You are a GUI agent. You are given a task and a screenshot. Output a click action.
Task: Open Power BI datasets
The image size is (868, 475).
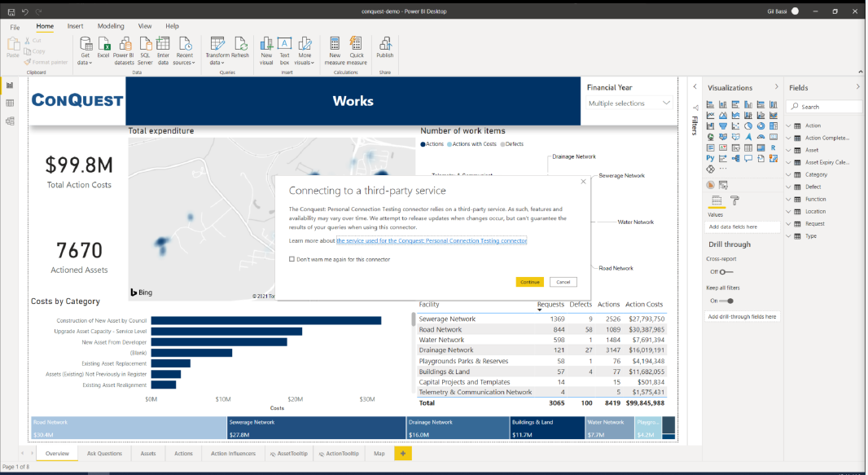pos(125,44)
